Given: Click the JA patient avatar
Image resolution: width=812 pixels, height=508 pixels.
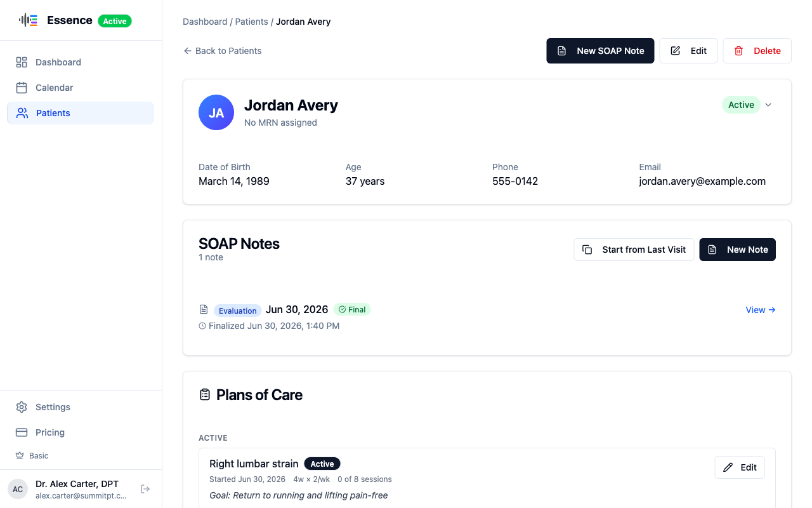Looking at the screenshot, I should pos(216,112).
